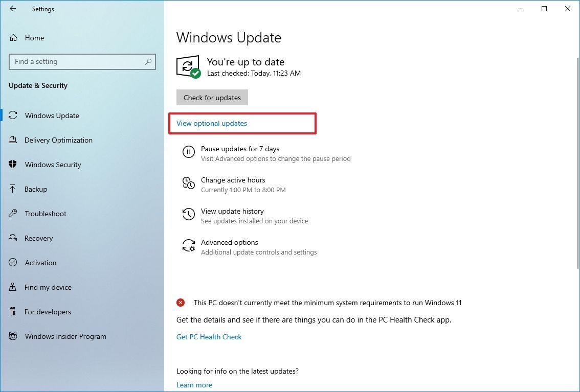Click the Learn more link
Screen dimensions: 580x392
pos(194,385)
